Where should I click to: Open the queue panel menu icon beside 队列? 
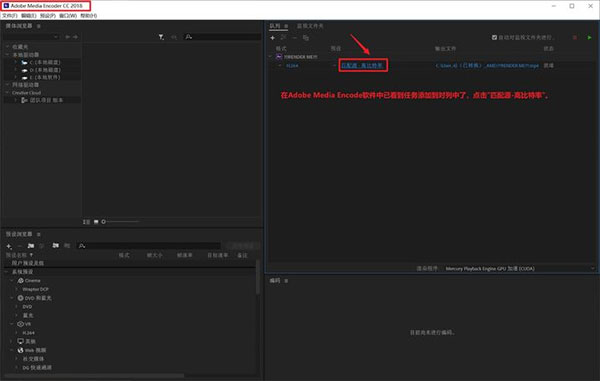[x=286, y=26]
